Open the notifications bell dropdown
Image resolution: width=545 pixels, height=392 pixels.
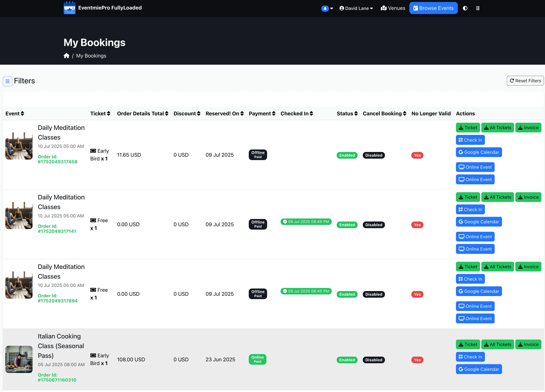327,8
